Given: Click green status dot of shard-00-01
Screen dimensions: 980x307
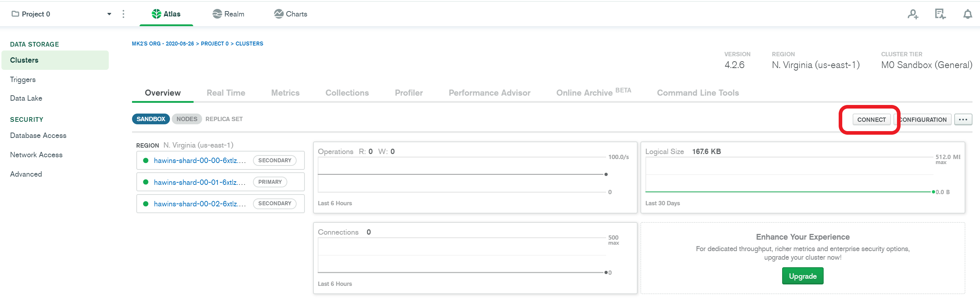Looking at the screenshot, I should pyautogui.click(x=145, y=182).
